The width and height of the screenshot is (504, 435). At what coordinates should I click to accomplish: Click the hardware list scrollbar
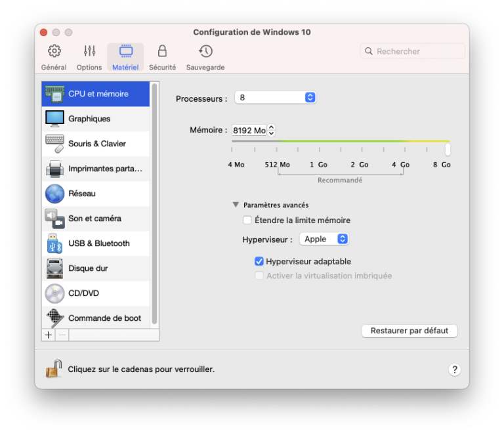coord(154,204)
